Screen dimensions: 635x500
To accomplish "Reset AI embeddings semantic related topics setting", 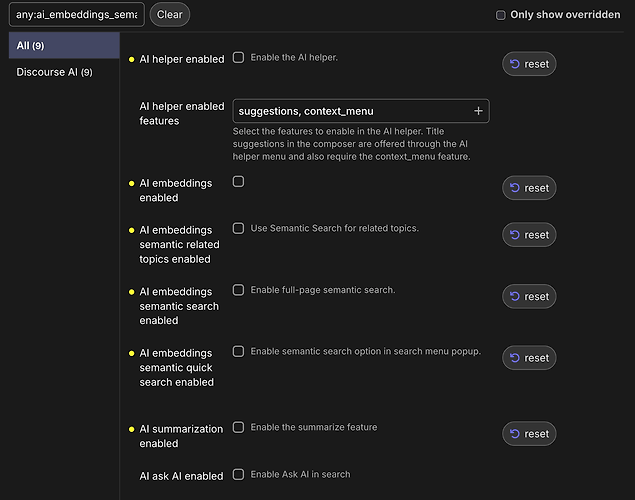I will tap(529, 235).
